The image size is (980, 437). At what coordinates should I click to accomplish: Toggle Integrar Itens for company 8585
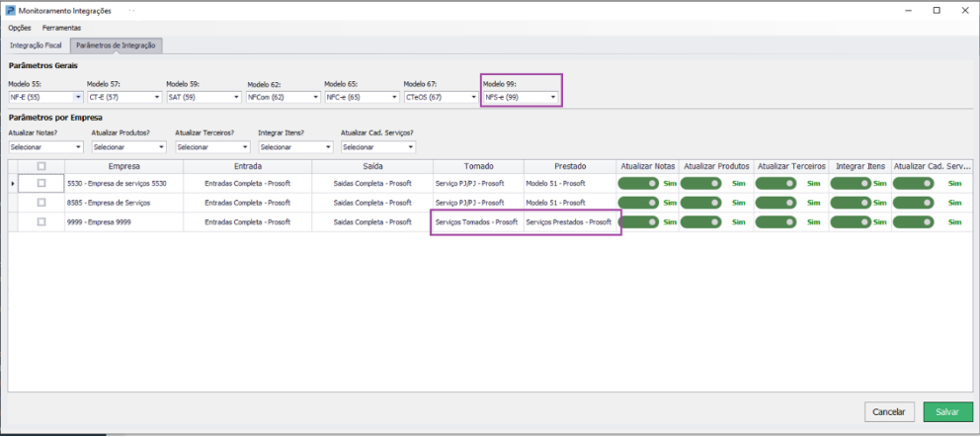pos(851,203)
